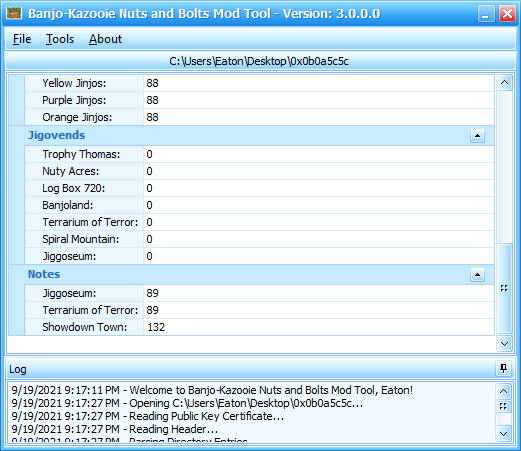
Task: Click the property grid scroll up arrow
Action: click(504, 82)
